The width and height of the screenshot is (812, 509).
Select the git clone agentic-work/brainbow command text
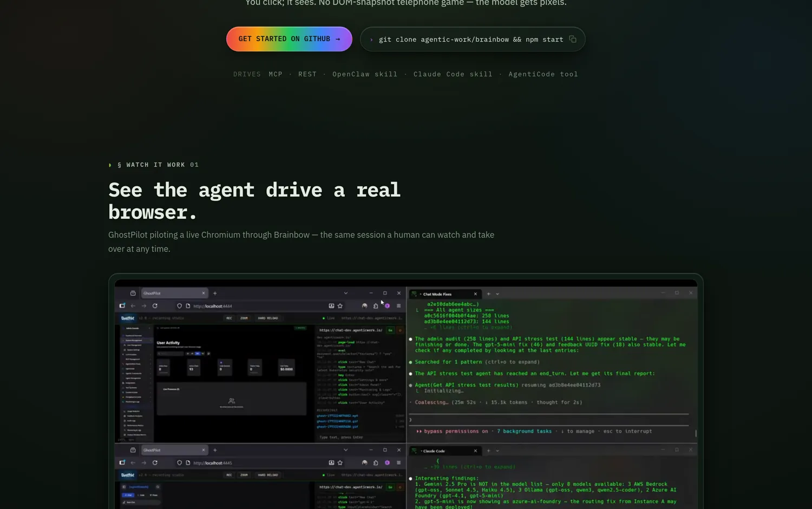471,40
